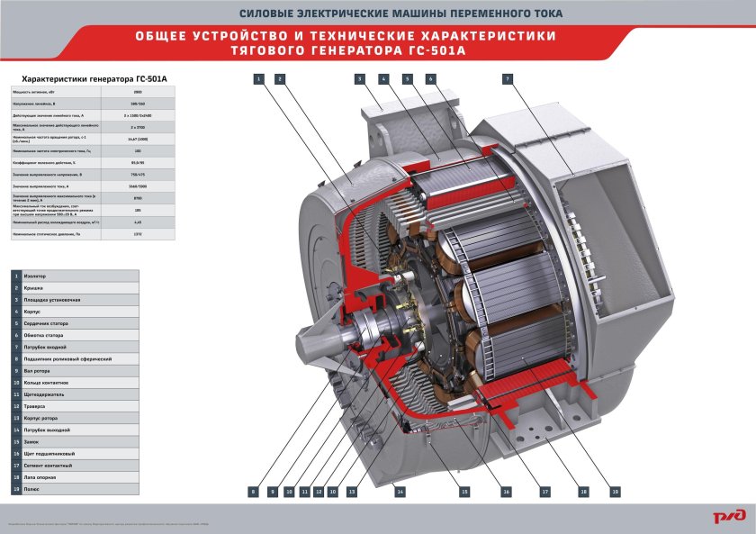The height and width of the screenshot is (534, 756).
Task: Click callout marker 15 below the generator drawing
Action: [x=464, y=492]
